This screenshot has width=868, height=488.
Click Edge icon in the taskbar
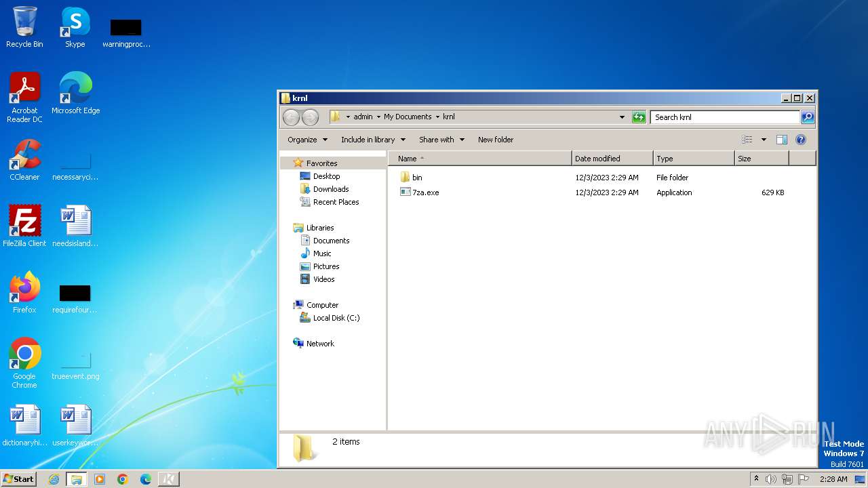[146, 479]
